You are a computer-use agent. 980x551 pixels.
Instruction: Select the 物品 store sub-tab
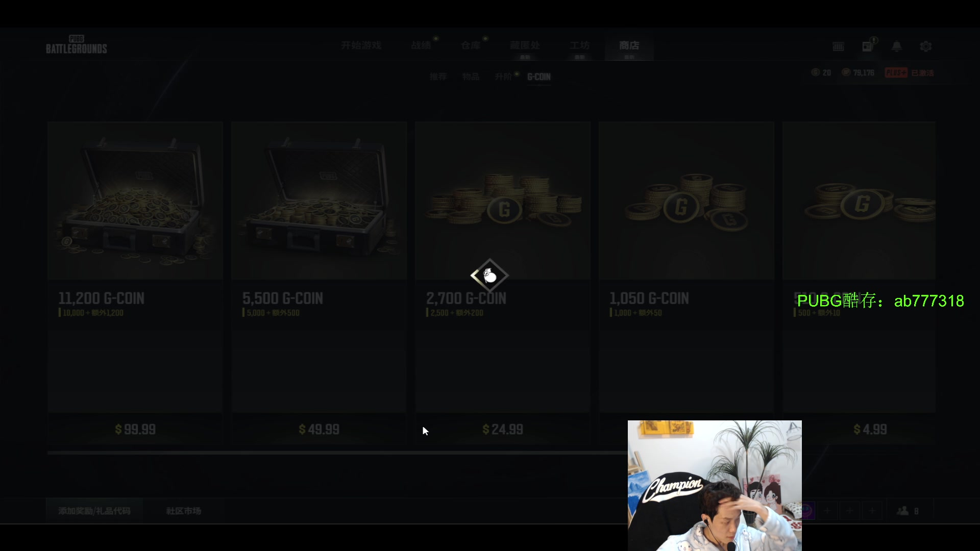coord(471,77)
